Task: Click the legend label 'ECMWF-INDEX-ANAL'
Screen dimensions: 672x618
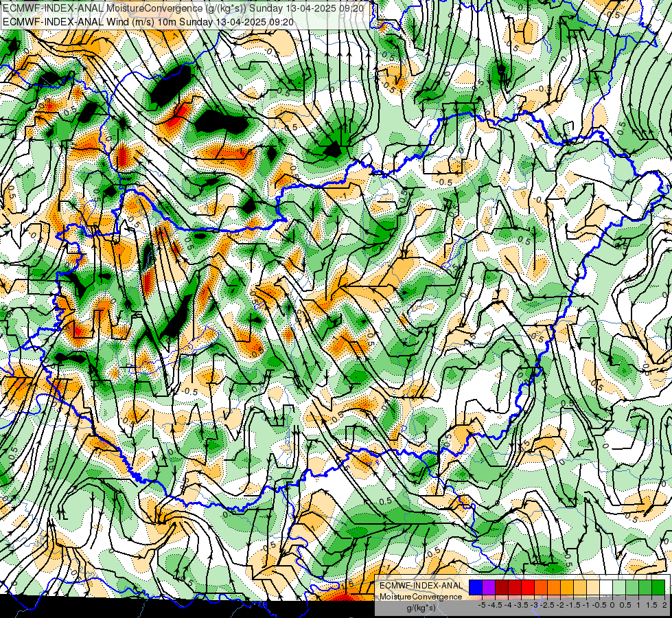Action: pyautogui.click(x=421, y=586)
